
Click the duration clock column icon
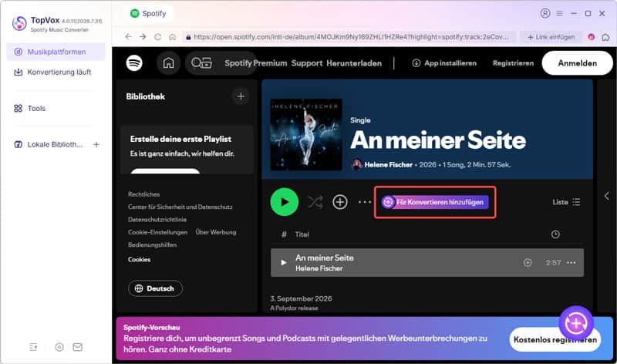[x=555, y=234]
